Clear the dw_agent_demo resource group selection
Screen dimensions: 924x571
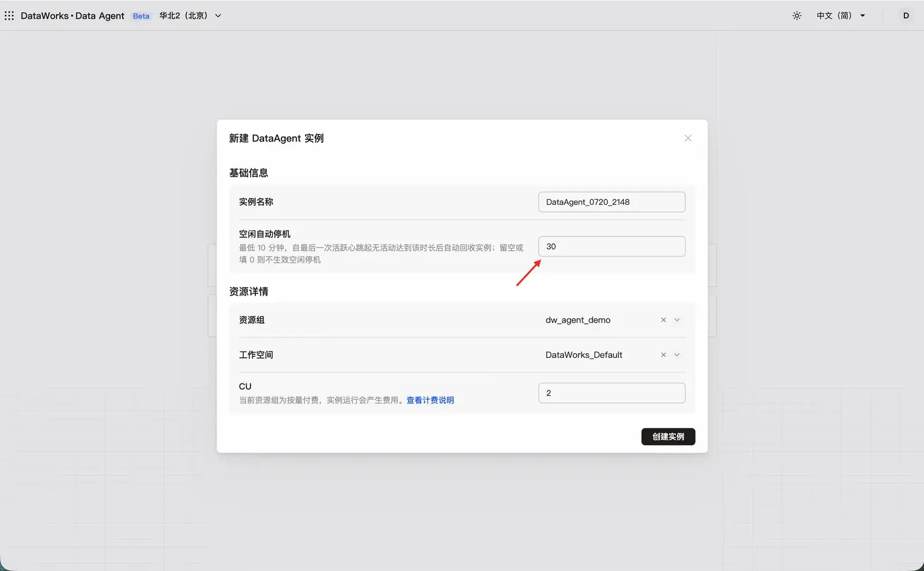tap(664, 320)
